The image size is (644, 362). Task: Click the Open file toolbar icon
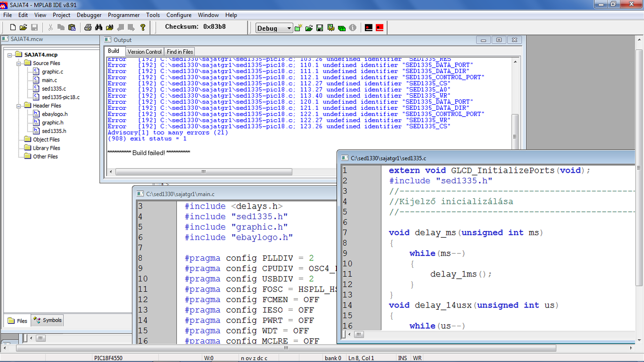(23, 27)
